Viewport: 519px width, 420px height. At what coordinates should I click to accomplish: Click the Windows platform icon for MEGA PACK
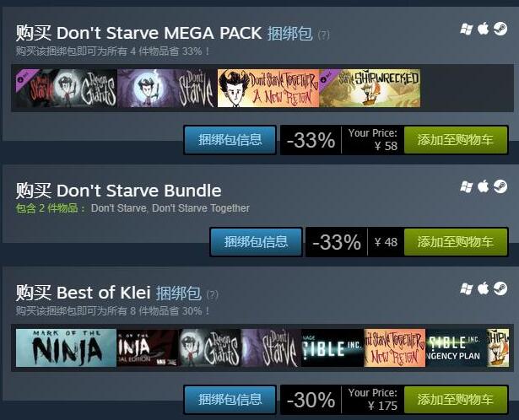tap(467, 30)
